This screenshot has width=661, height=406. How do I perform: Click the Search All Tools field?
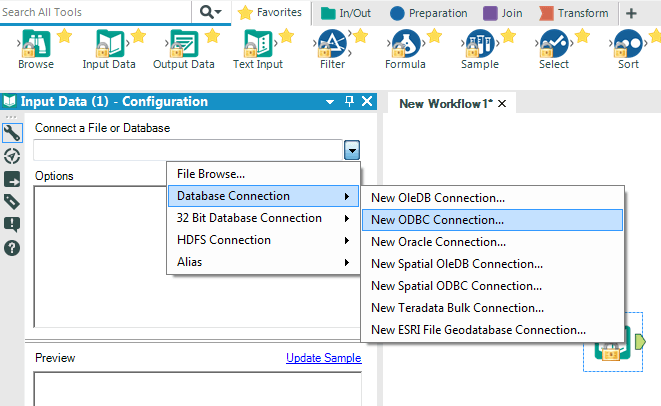point(95,12)
